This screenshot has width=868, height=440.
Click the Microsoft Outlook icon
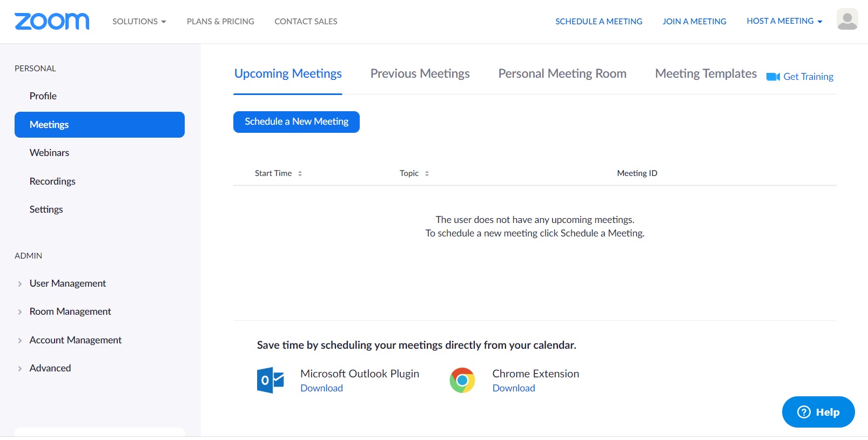tap(271, 380)
